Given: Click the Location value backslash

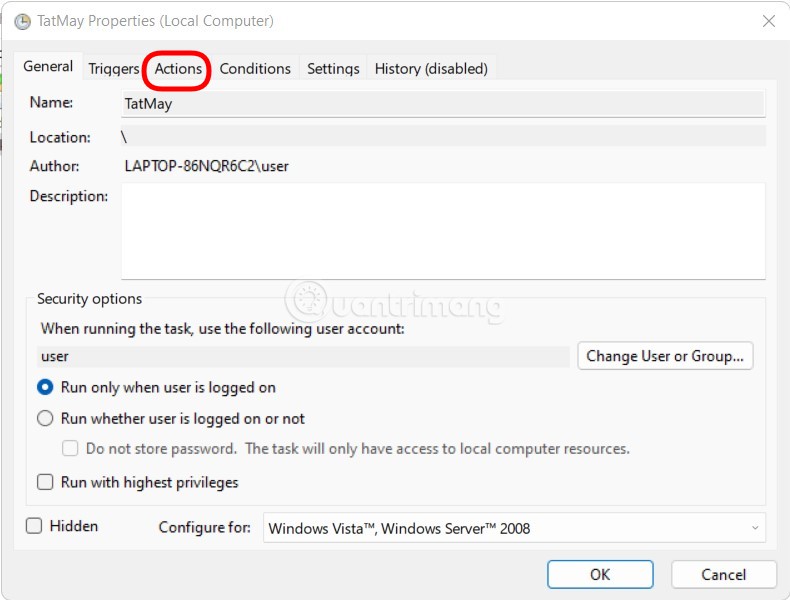Looking at the screenshot, I should tap(124, 137).
